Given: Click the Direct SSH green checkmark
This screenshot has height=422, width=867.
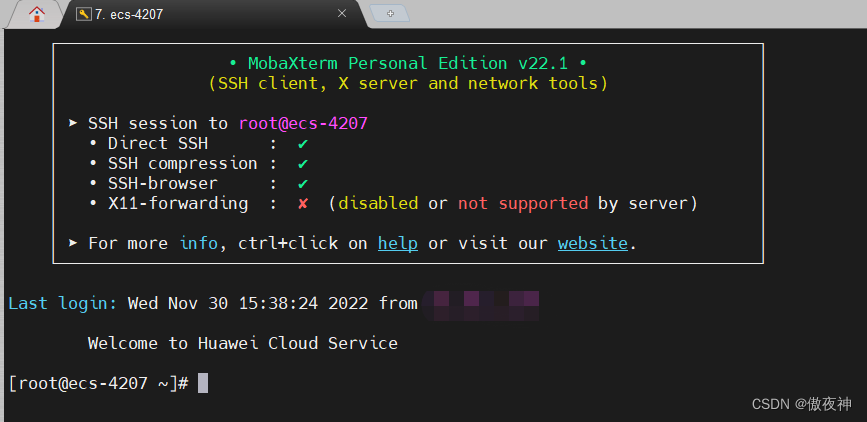Looking at the screenshot, I should [302, 144].
